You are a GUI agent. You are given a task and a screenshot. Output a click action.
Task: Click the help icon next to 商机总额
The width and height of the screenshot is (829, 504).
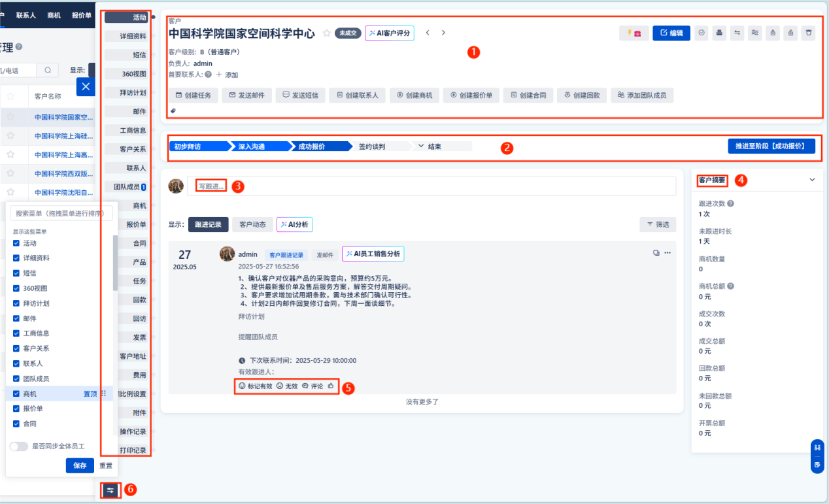pos(730,286)
